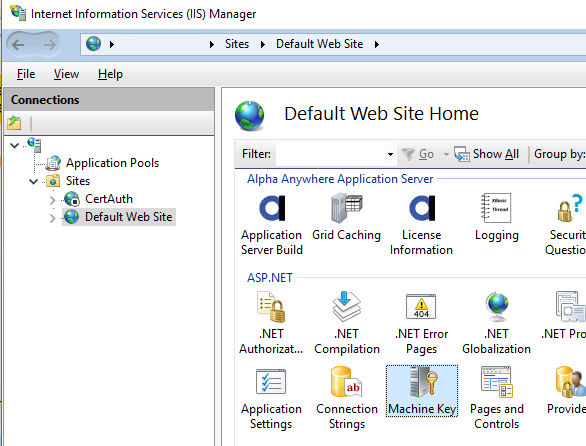The height and width of the screenshot is (446, 586).
Task: Select Default Web Site in the tree
Action: click(x=128, y=217)
